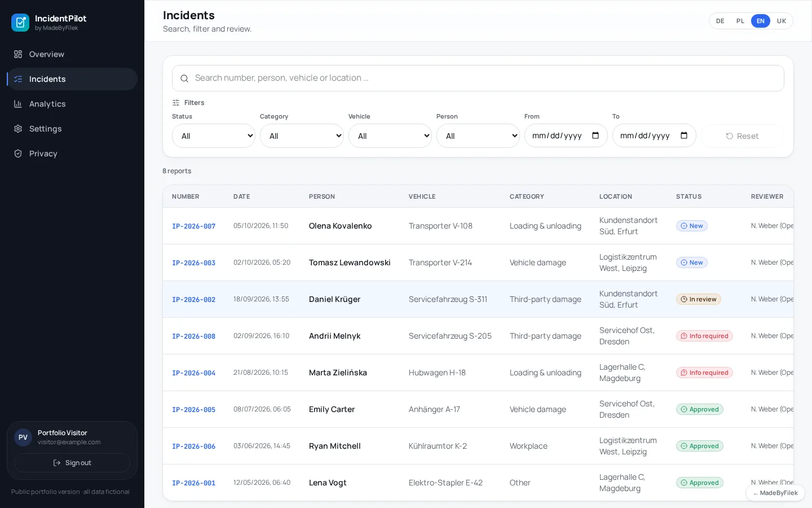Click the From date input field
This screenshot has height=508, width=812.
(x=566, y=136)
